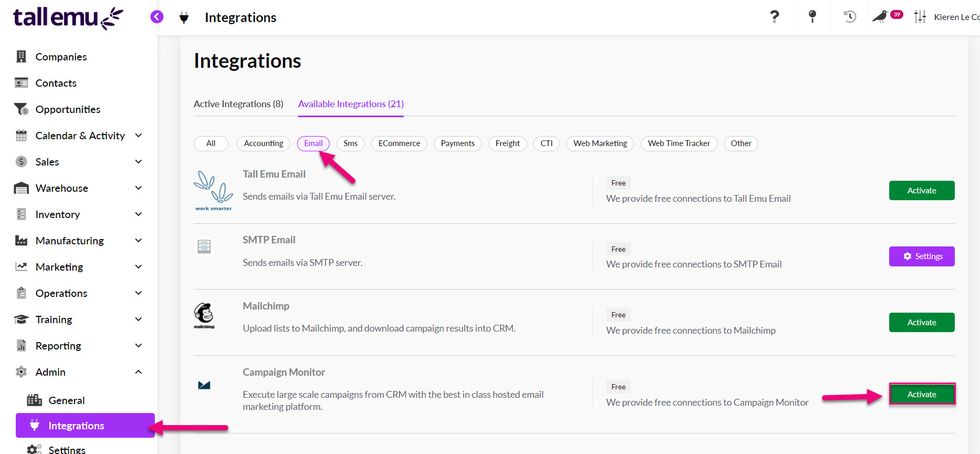This screenshot has width=980, height=454.
Task: Filter by Other category
Action: pyautogui.click(x=741, y=143)
